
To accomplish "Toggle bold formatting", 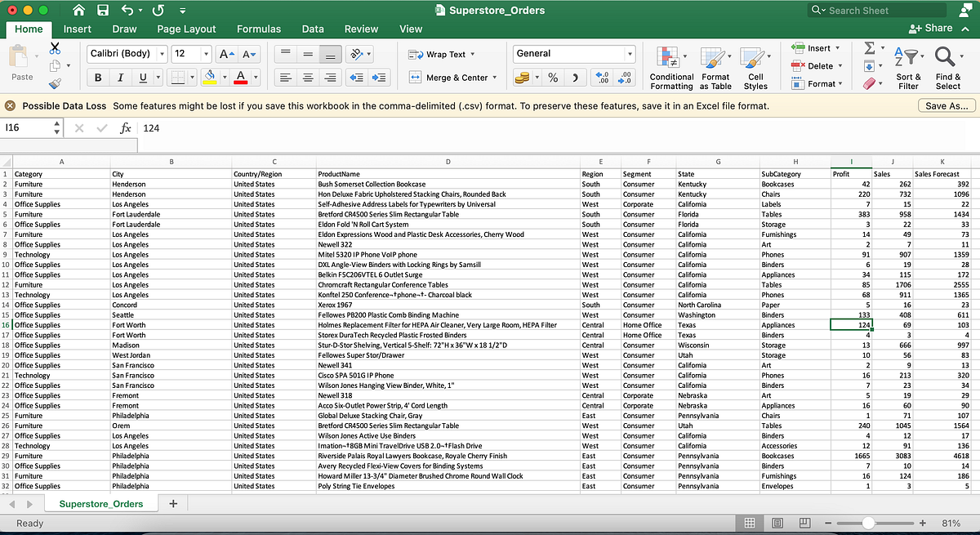I will click(97, 78).
